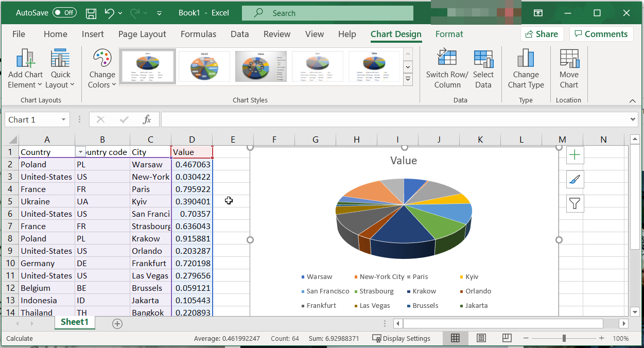Open the Move Chart dialog

coord(569,67)
